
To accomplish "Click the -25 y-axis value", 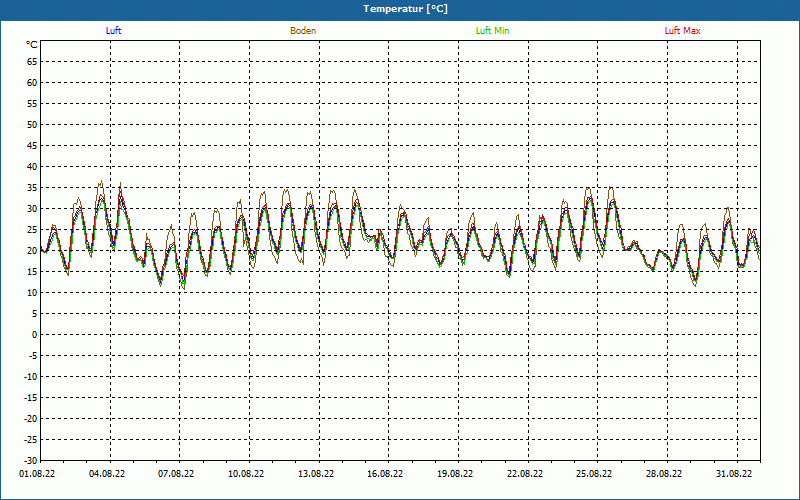I will pyautogui.click(x=31, y=440).
